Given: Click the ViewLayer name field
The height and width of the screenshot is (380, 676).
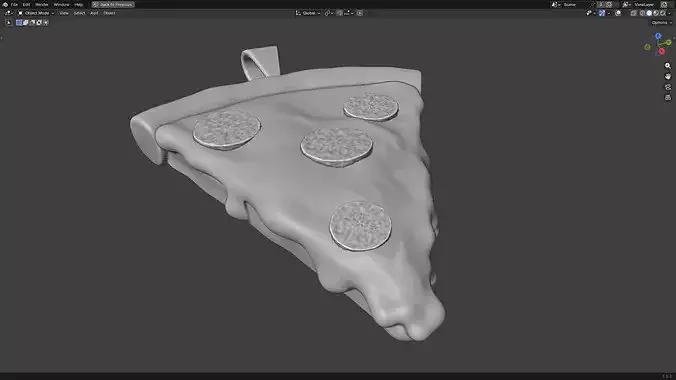Looking at the screenshot, I should (645, 4).
